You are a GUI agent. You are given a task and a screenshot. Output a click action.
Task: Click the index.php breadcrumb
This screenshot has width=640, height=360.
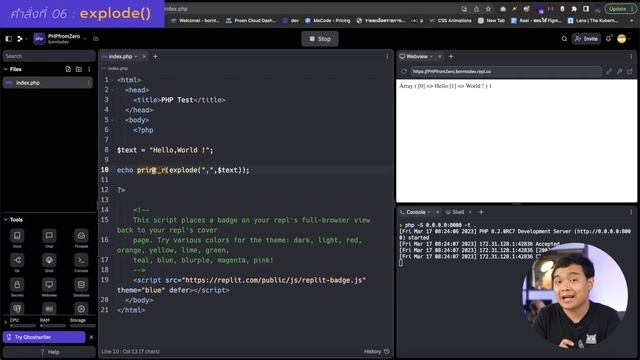click(118, 69)
